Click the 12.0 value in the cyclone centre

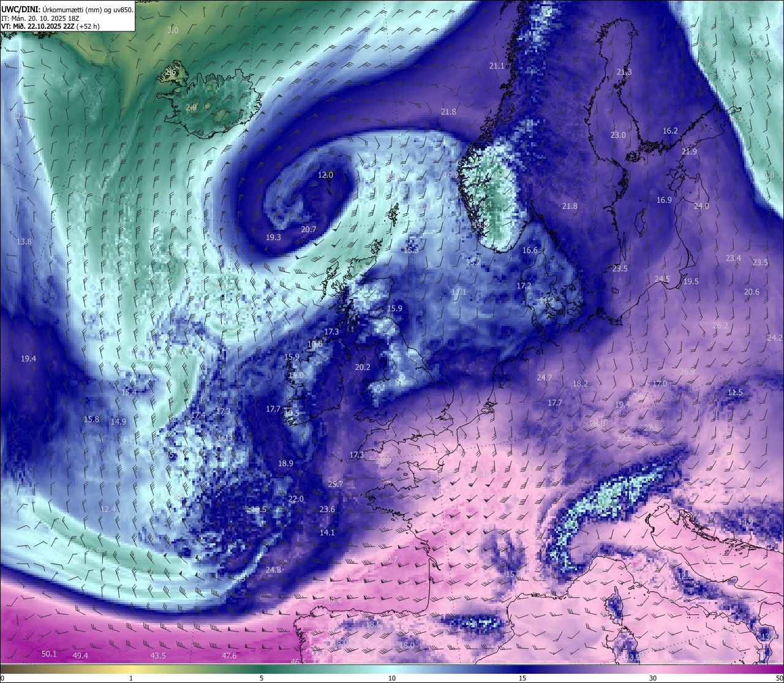325,175
